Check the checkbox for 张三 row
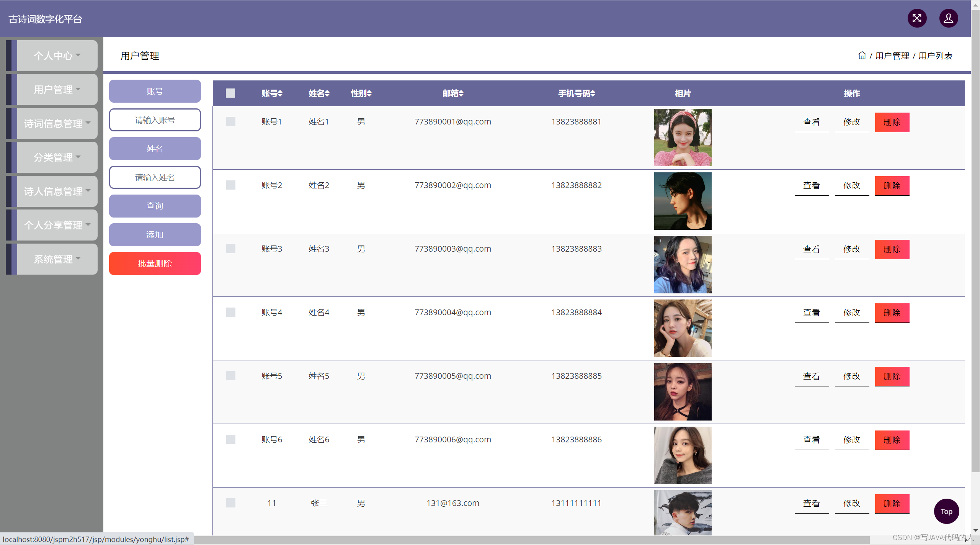This screenshot has height=545, width=980. [230, 503]
